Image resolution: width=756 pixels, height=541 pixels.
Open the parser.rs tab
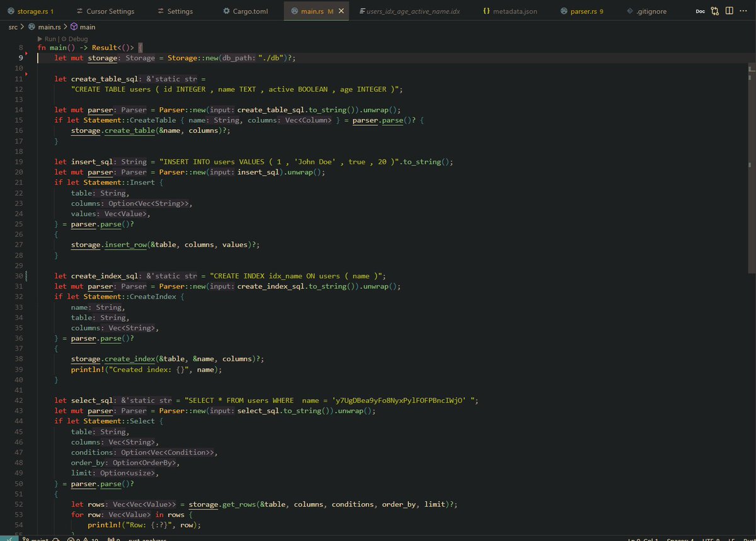pos(581,11)
